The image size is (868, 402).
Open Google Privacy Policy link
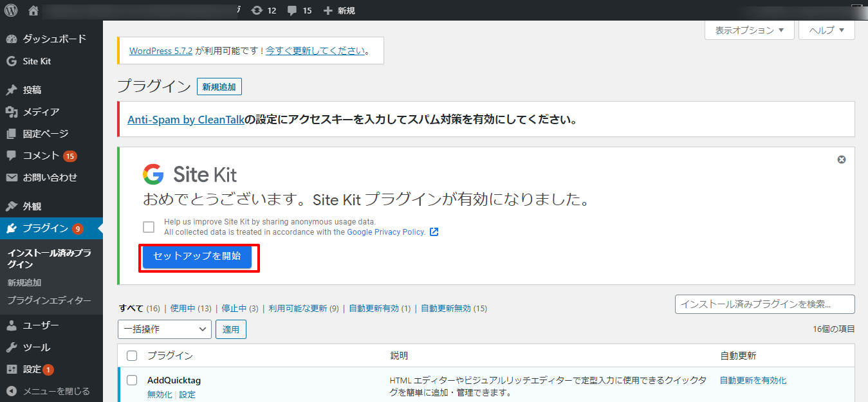tap(386, 232)
